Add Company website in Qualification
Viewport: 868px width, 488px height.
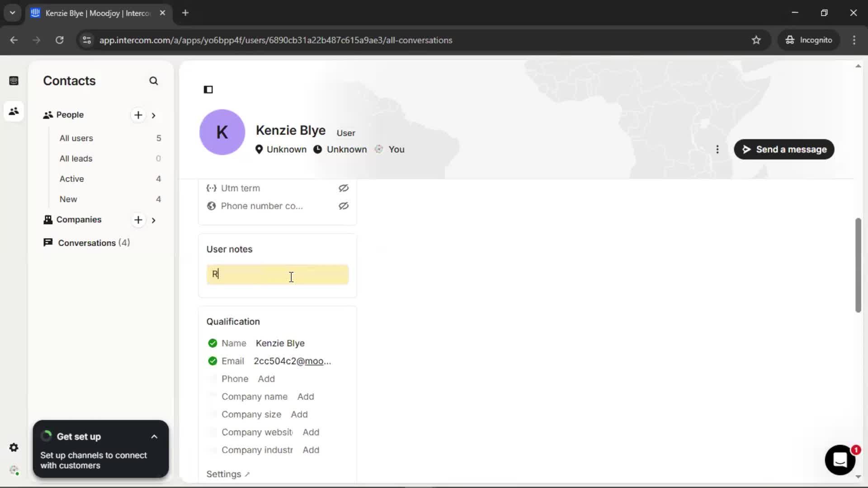tap(311, 432)
